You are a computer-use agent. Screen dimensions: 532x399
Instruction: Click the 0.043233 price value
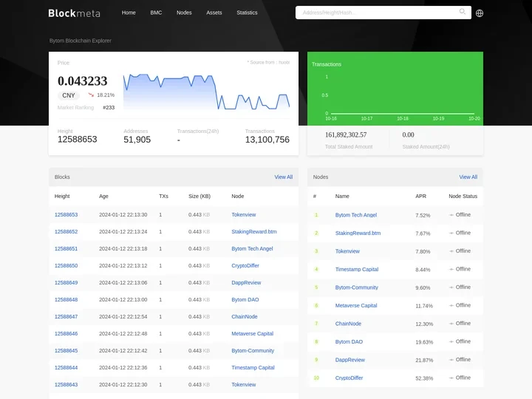click(x=83, y=81)
